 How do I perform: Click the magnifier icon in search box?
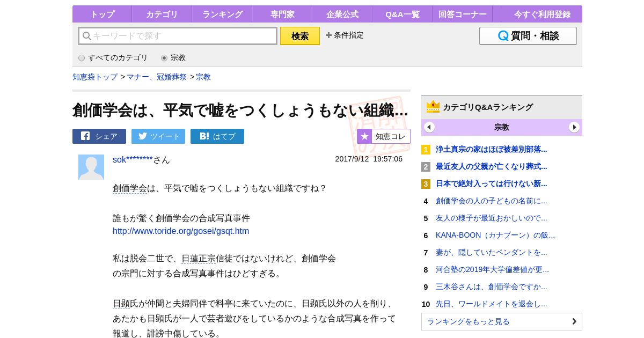(86, 36)
